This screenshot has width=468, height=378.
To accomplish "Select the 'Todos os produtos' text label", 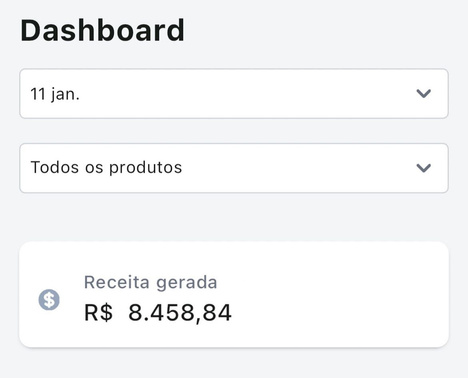I will [106, 168].
